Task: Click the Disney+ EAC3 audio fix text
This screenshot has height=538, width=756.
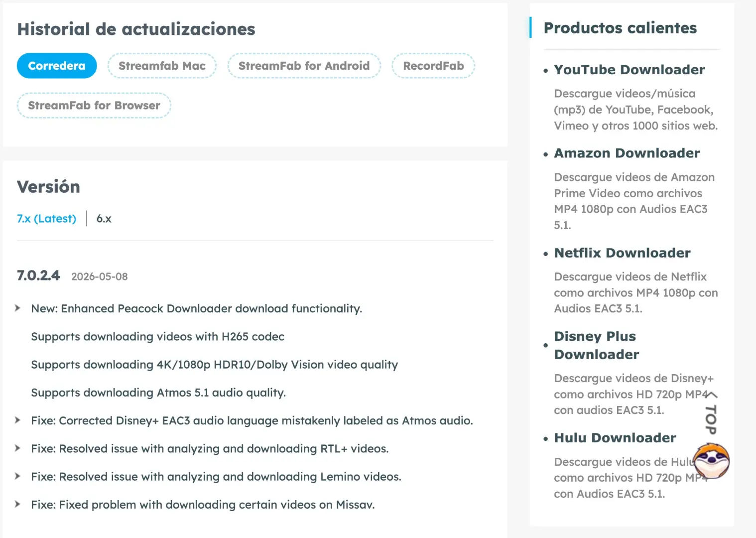Action: (x=252, y=421)
